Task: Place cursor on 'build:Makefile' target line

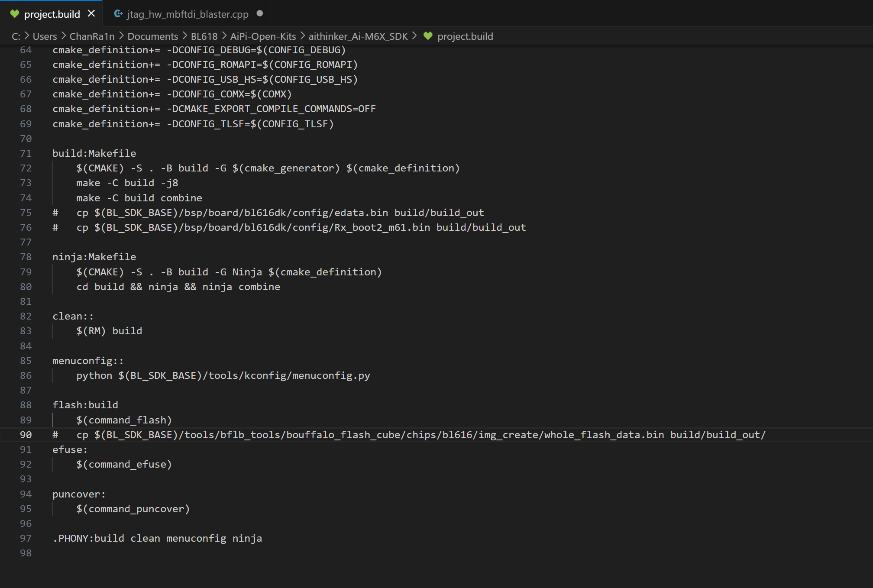Action: [x=94, y=153]
